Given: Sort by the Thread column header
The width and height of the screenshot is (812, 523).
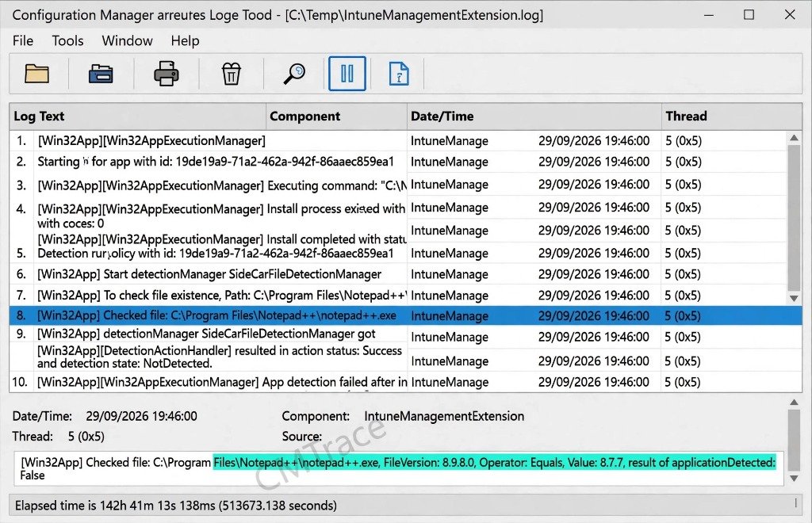Looking at the screenshot, I should [x=732, y=116].
